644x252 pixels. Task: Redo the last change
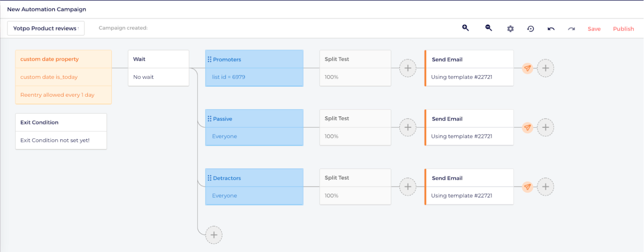571,29
